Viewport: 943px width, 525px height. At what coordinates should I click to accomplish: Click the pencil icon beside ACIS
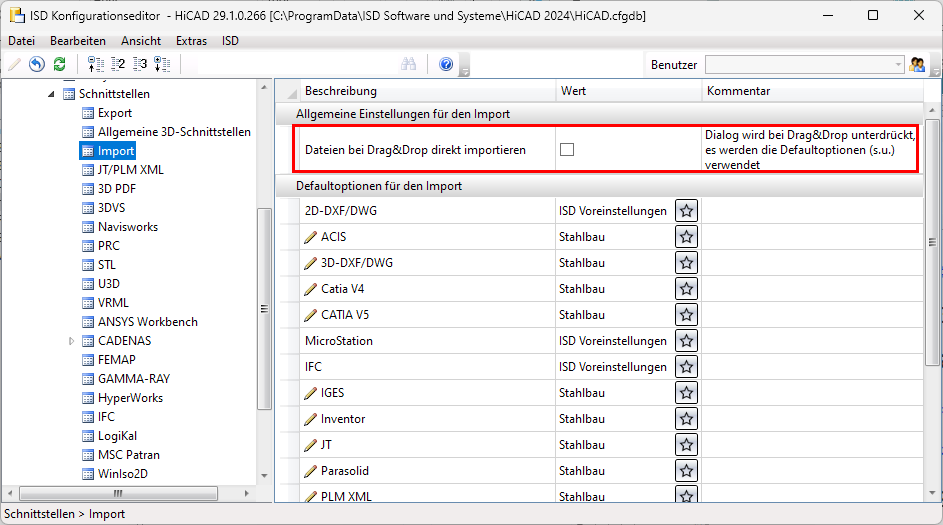click(x=310, y=237)
